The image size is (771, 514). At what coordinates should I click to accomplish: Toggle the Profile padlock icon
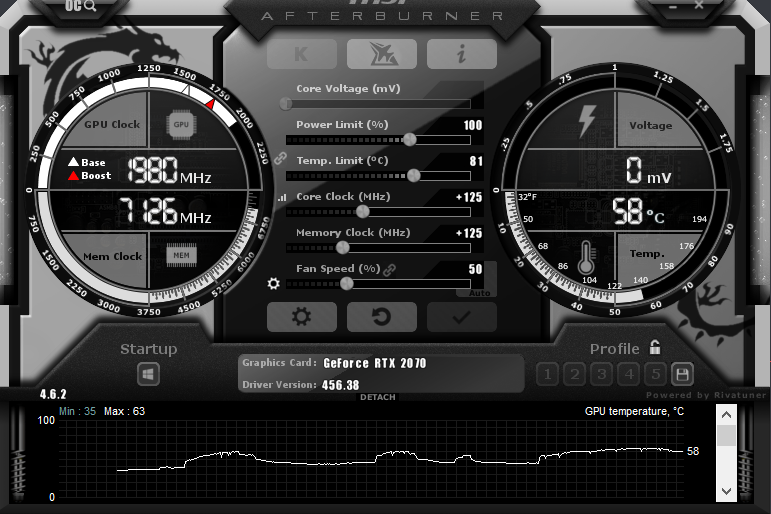(655, 347)
